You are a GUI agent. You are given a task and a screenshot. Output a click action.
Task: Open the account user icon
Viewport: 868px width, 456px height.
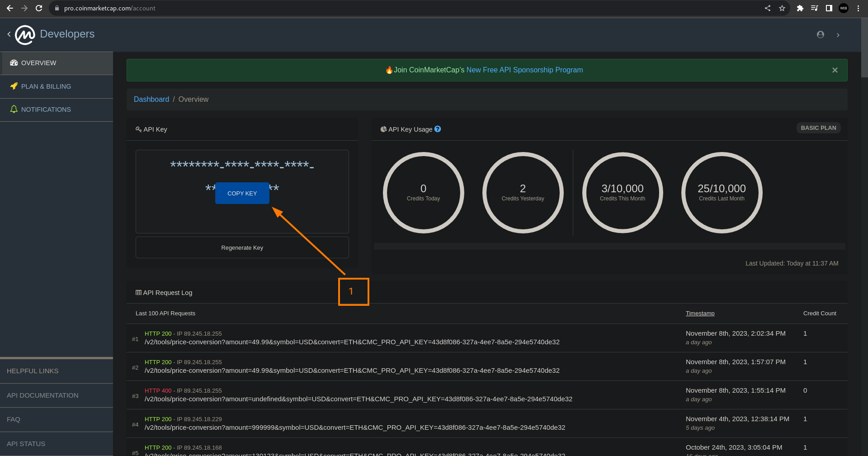[821, 35]
